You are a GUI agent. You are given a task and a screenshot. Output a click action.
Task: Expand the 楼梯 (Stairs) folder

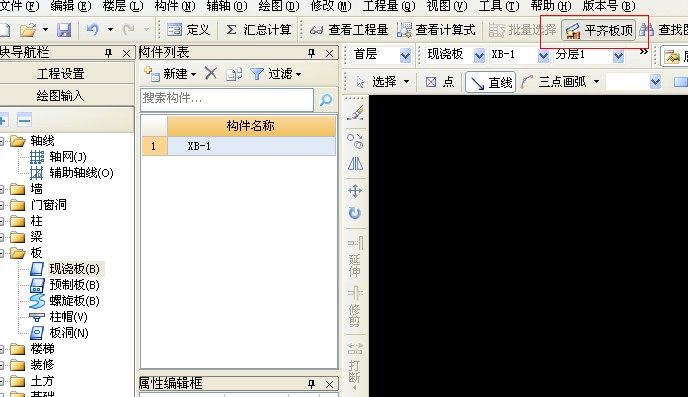(x=2, y=349)
